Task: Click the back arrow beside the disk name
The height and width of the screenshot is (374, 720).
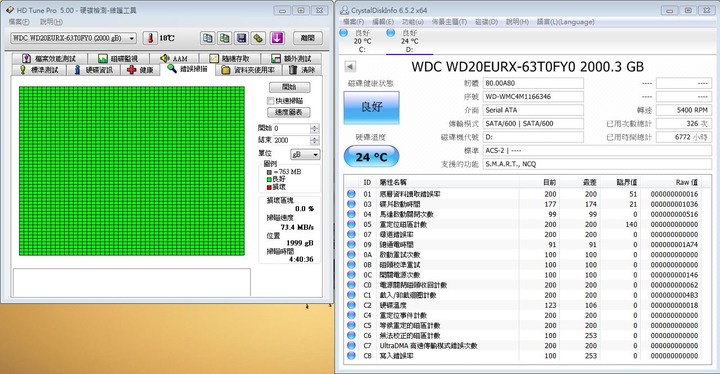Action: click(350, 67)
